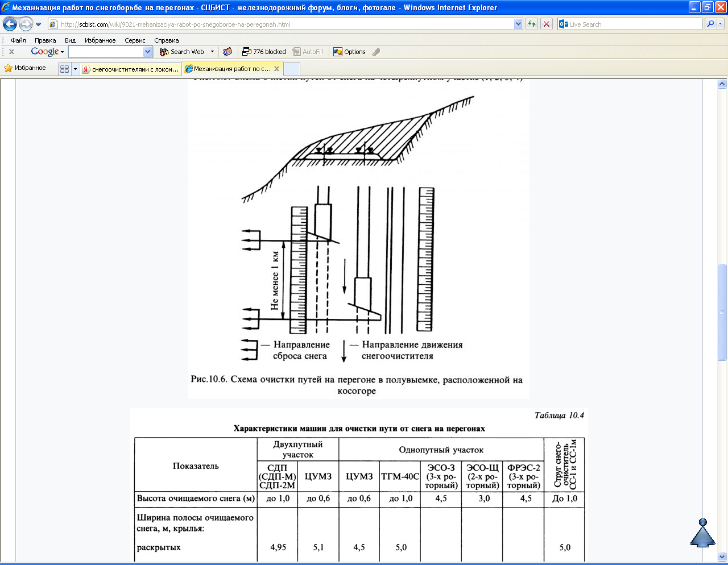
Task: Click the 776 blocked popup blocker button
Action: click(264, 52)
